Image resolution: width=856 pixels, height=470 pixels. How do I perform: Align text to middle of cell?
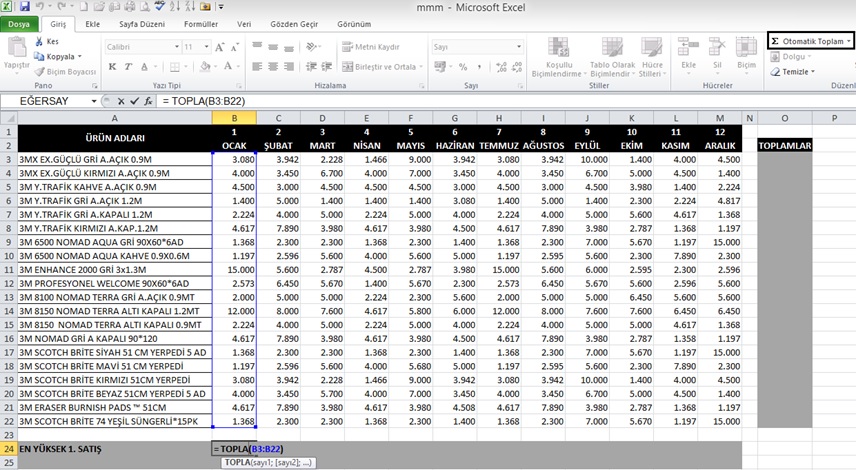(273, 47)
